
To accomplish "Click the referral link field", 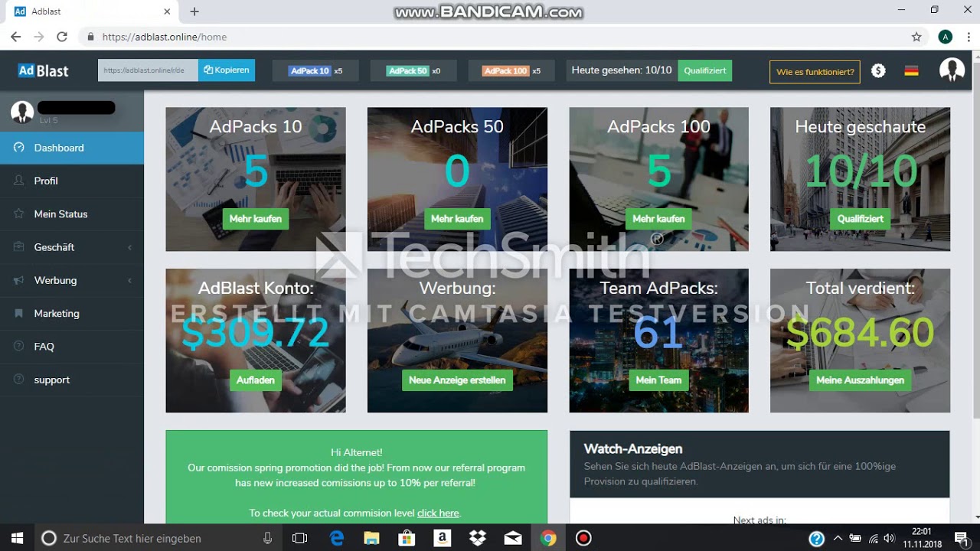I will [x=148, y=70].
